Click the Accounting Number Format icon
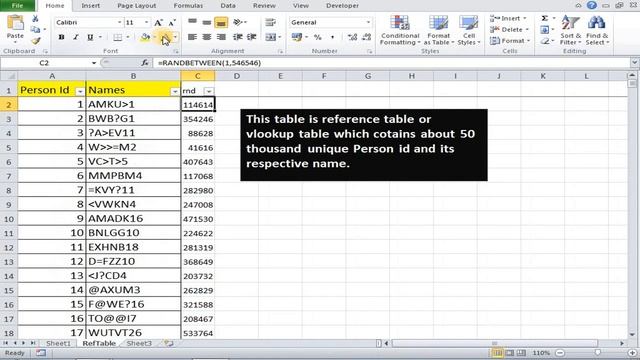This screenshot has height=360, width=640. tap(297, 37)
